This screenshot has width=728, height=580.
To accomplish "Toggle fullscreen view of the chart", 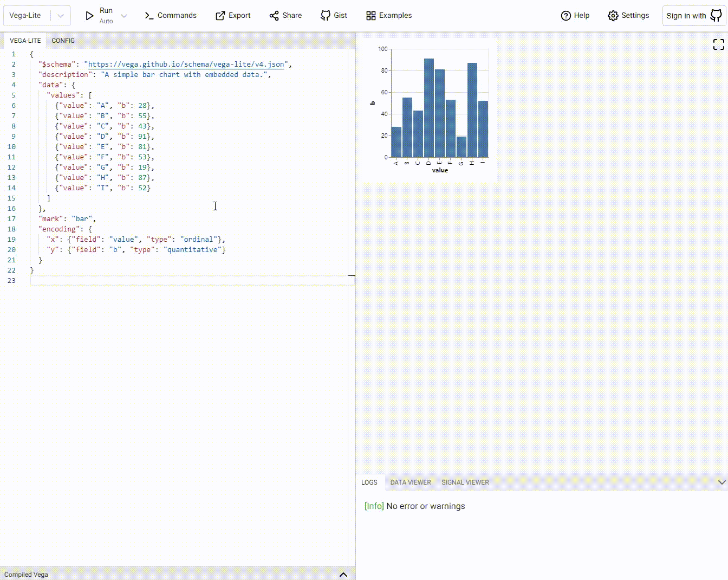I will coord(719,44).
